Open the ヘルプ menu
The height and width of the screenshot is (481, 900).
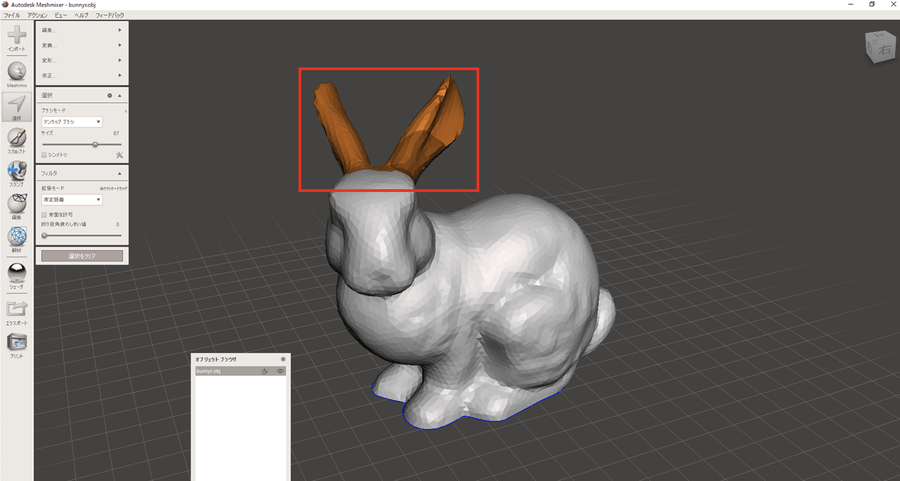(82, 15)
